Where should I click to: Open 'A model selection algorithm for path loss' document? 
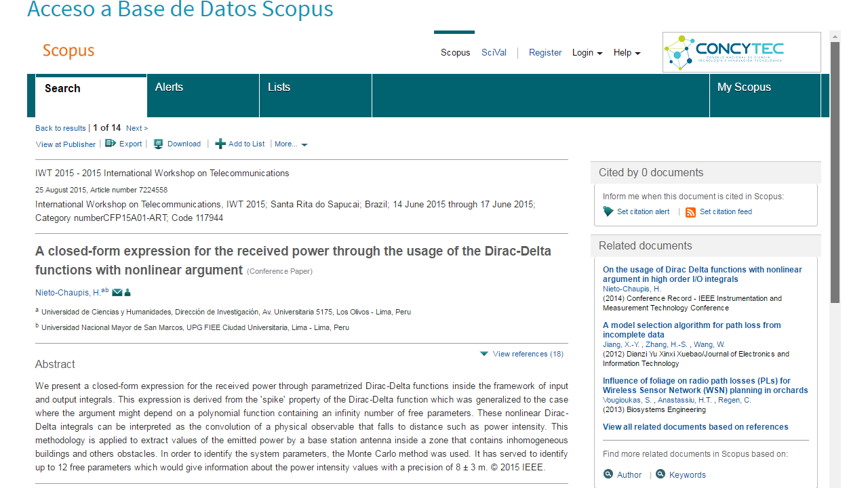coord(692,330)
